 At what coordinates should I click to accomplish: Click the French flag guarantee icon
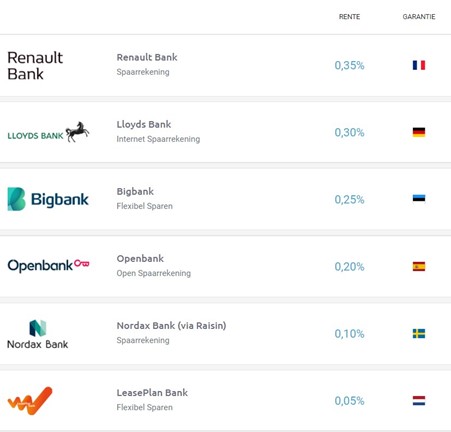pos(419,65)
